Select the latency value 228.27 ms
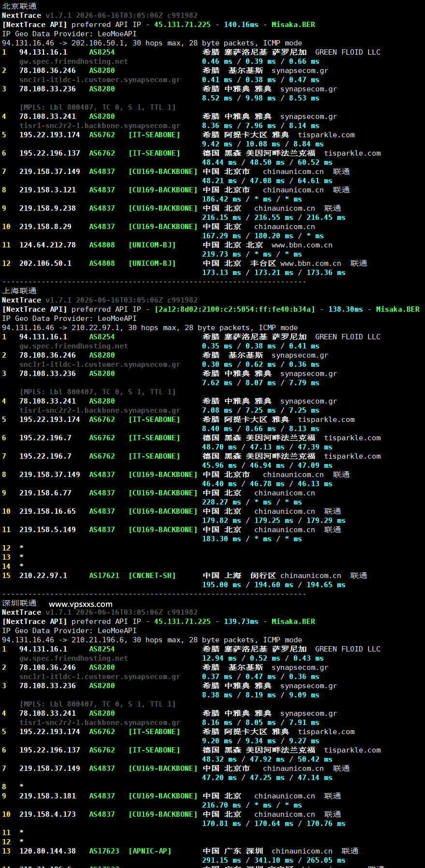The width and height of the screenshot is (425, 868). [221, 502]
